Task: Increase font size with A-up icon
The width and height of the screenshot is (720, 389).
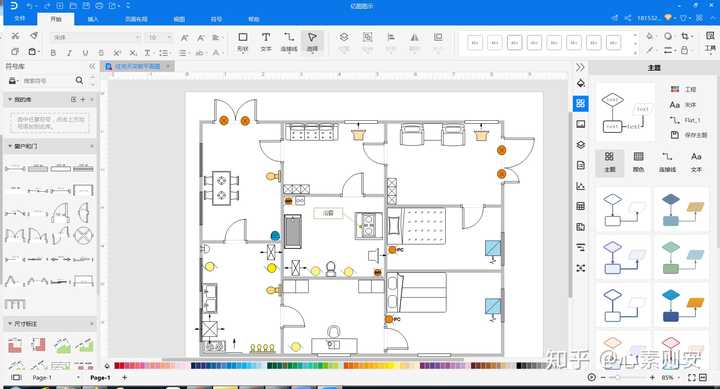Action: pyautogui.click(x=184, y=38)
